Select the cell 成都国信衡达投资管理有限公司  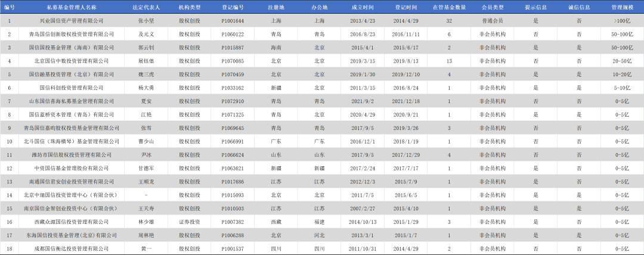tap(72, 249)
